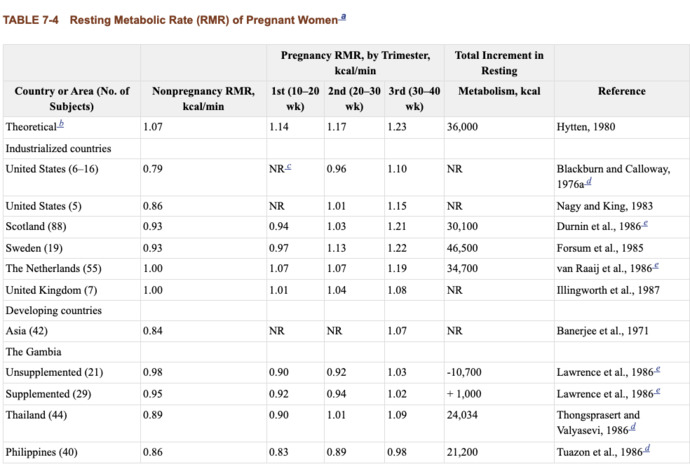Click the 'Banerjee et al., 1971' reference
The height and width of the screenshot is (469, 690).
(603, 331)
